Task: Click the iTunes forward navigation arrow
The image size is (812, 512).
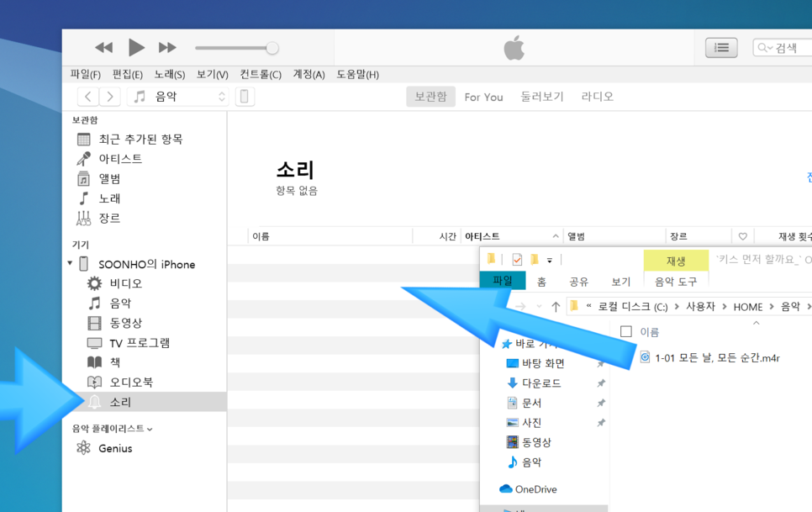Action: tap(110, 97)
